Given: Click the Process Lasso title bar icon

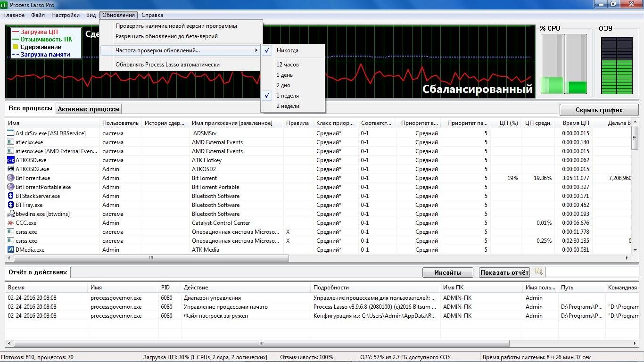Looking at the screenshot, I should coord(4,5).
